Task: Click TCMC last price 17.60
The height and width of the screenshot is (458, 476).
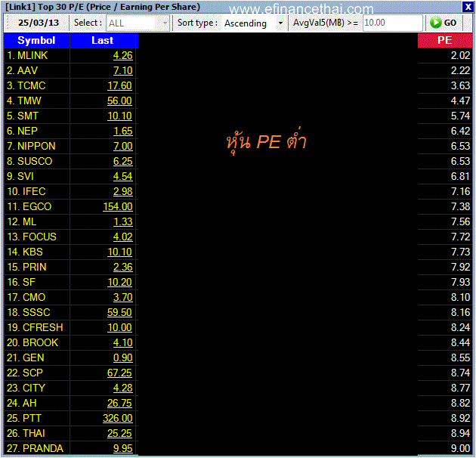Action: [119, 85]
